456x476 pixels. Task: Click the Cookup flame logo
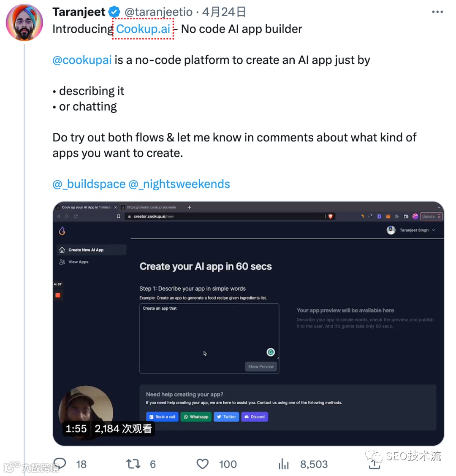(62, 230)
